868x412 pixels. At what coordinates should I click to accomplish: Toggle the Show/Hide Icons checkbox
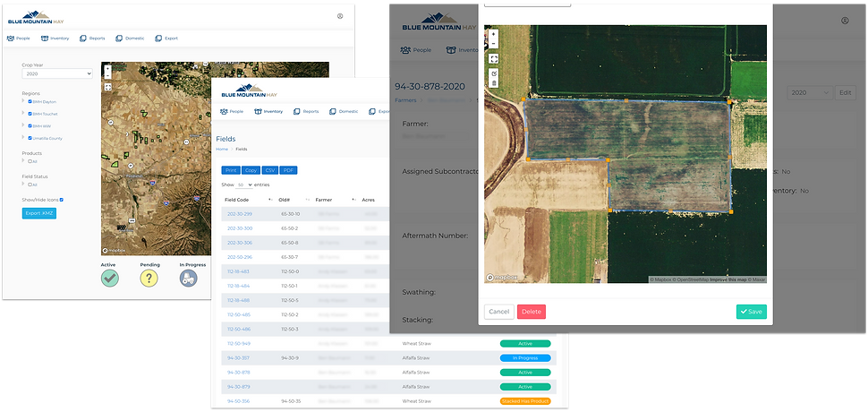click(62, 200)
